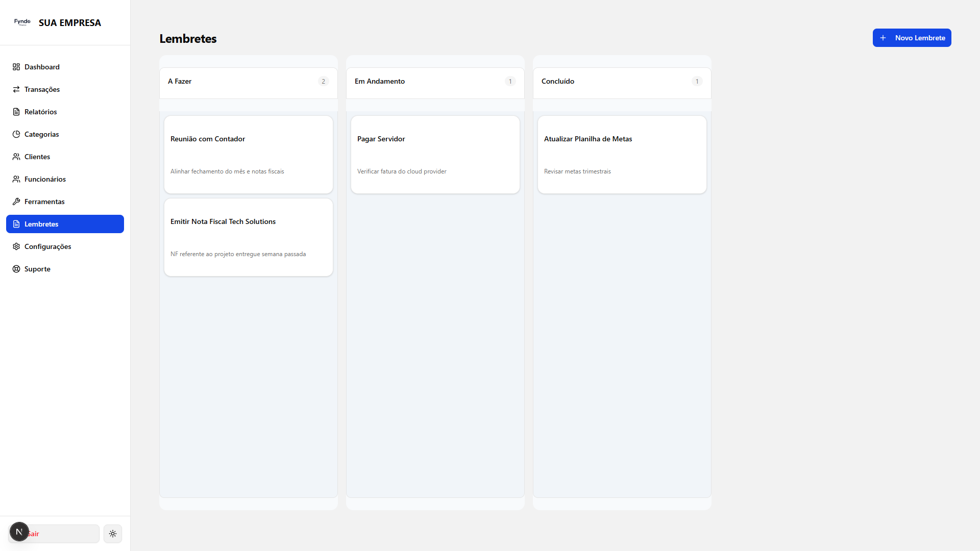
Task: Toggle the light/dark theme button
Action: click(x=113, y=534)
